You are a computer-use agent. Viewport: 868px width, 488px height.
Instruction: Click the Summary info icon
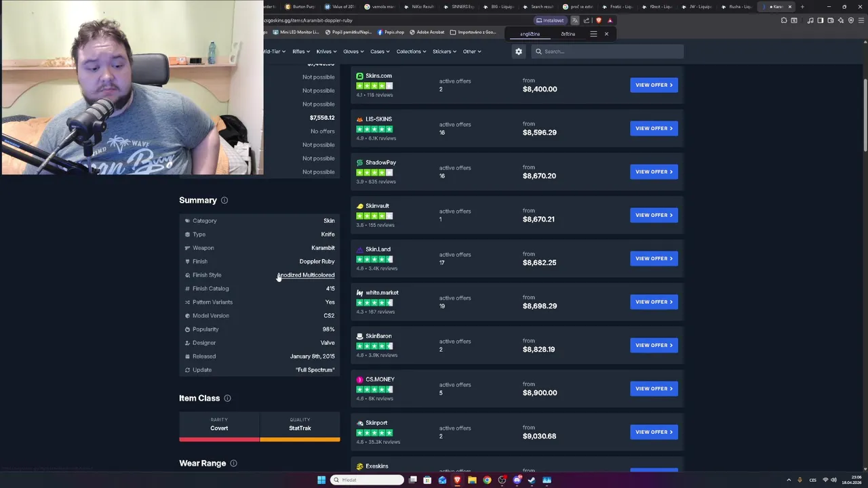tap(224, 200)
